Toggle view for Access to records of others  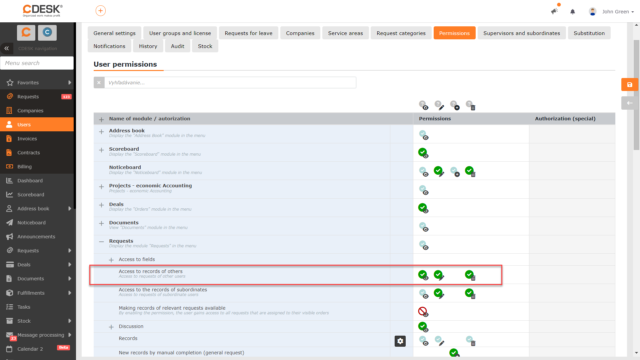pos(424,275)
